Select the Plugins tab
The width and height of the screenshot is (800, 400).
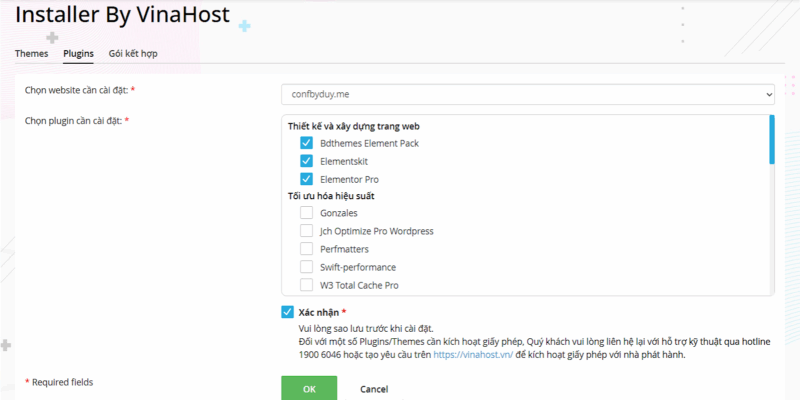[79, 54]
